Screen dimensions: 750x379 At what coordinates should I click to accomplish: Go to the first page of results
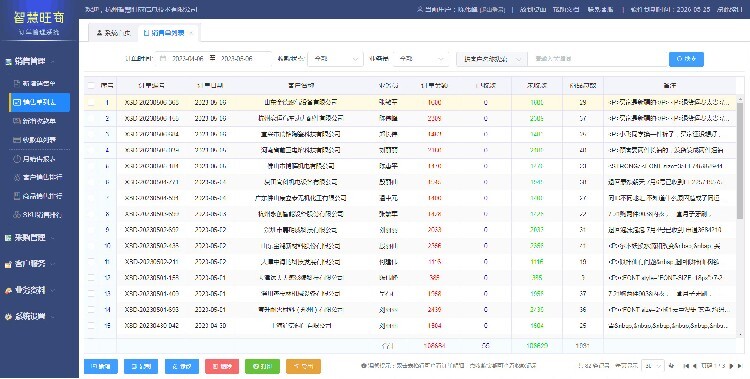(685, 366)
